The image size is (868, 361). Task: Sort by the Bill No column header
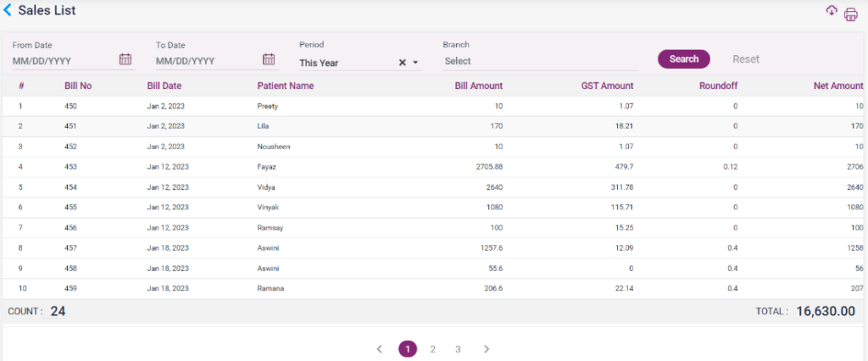click(x=77, y=86)
